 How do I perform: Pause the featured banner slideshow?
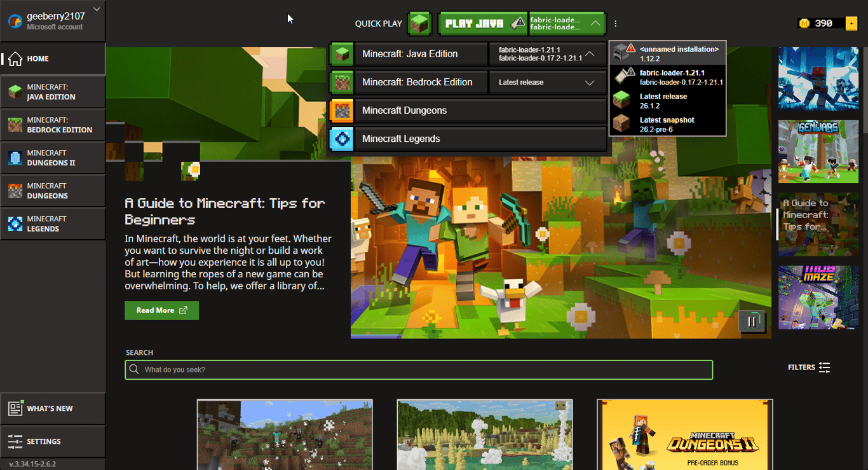[x=752, y=321]
